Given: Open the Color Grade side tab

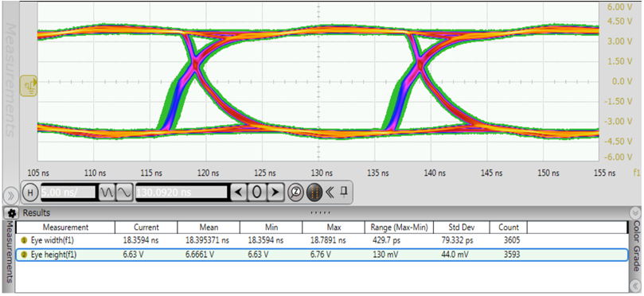Looking at the screenshot, I should tap(636, 246).
